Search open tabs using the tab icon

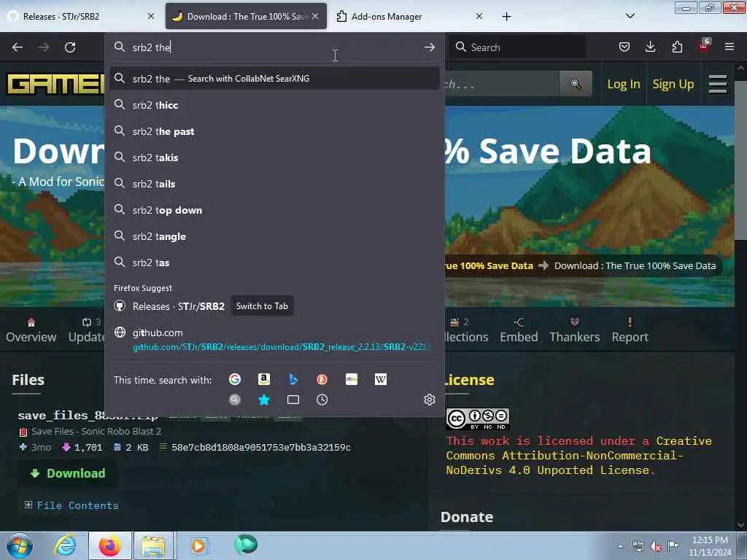[293, 400]
